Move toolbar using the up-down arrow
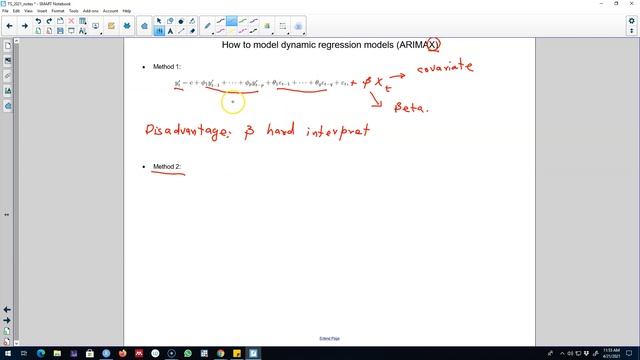The height and width of the screenshot is (360, 640). 631,31
